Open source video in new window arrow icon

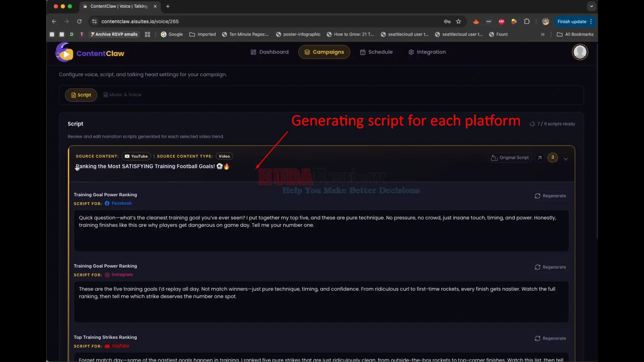coord(540,158)
